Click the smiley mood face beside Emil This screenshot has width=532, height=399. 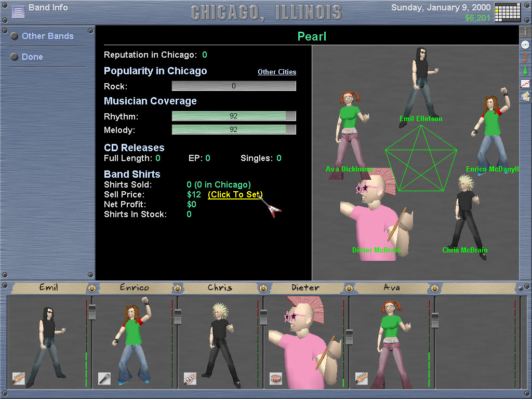pos(92,288)
